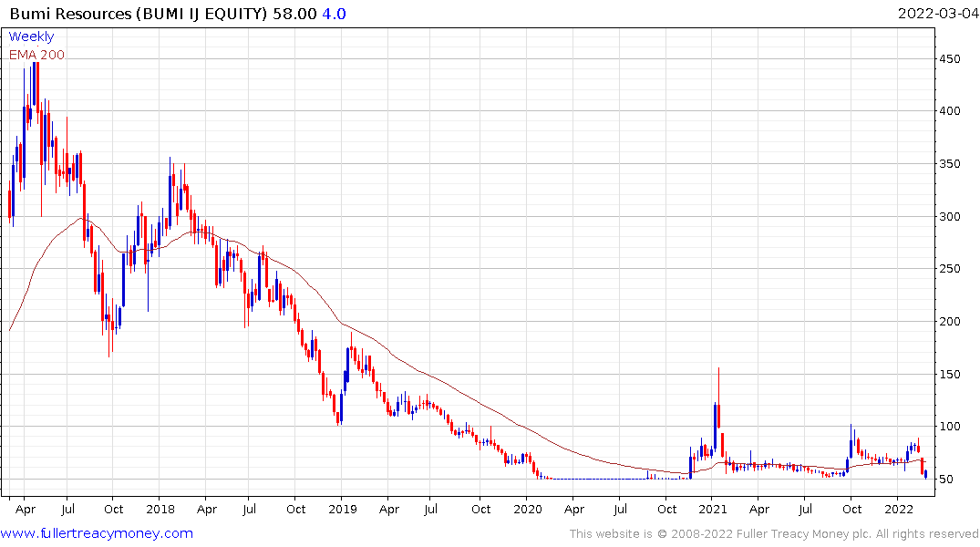Select the 2019 time axis label
The height and width of the screenshot is (547, 980).
click(x=343, y=509)
